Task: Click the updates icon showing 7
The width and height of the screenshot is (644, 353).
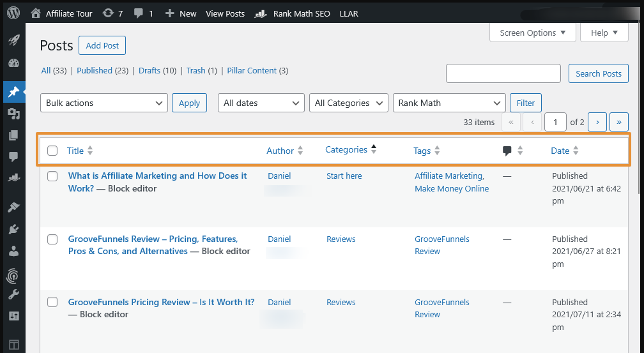Action: [x=112, y=13]
